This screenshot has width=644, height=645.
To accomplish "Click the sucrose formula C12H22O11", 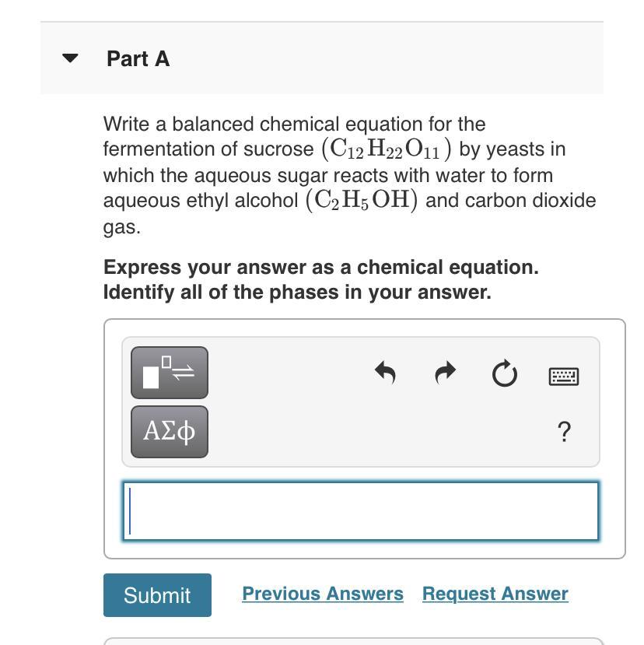I will click(x=386, y=149).
